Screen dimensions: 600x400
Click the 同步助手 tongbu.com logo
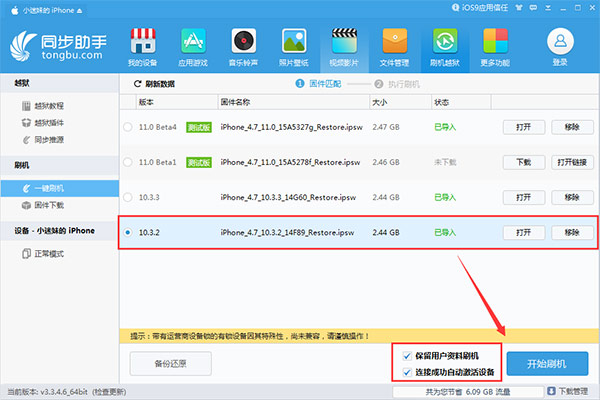point(58,47)
